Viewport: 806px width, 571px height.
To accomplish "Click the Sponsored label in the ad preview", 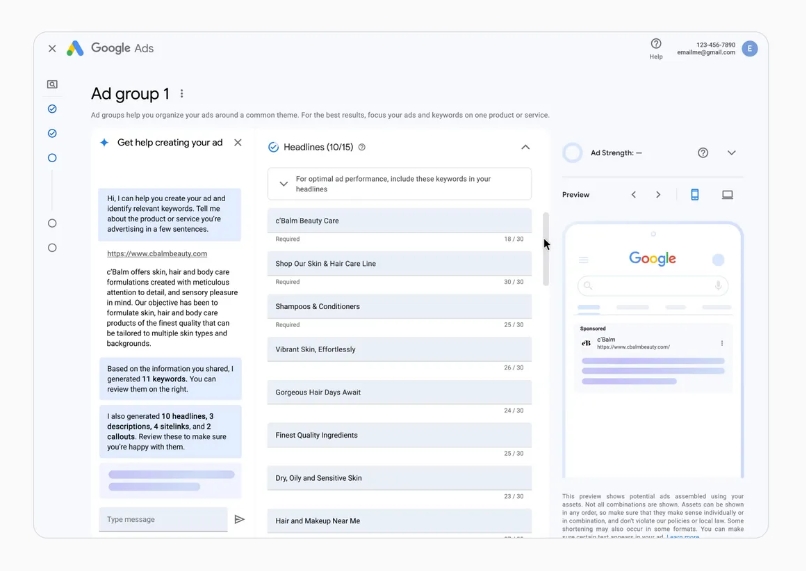I will pyautogui.click(x=593, y=328).
